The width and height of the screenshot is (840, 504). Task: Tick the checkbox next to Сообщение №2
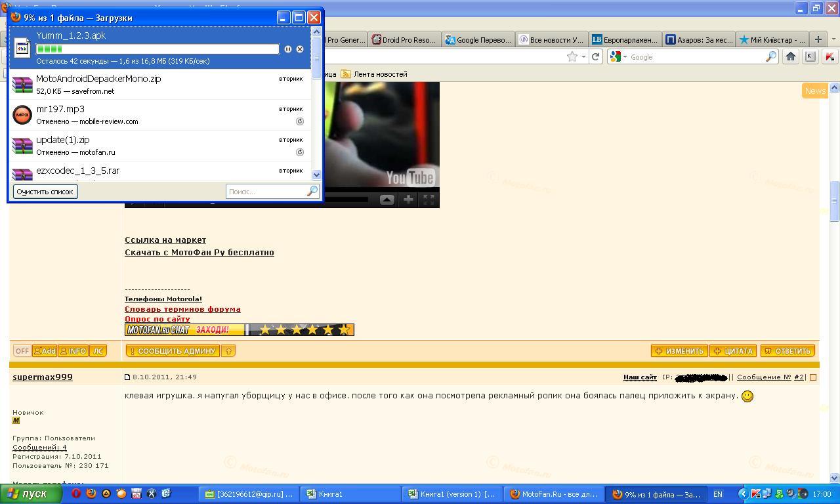point(813,377)
